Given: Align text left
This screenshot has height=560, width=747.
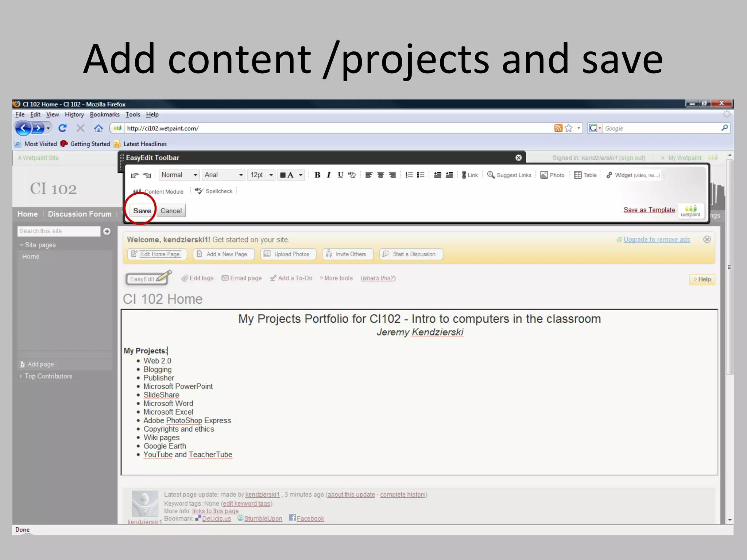Looking at the screenshot, I should 369,175.
